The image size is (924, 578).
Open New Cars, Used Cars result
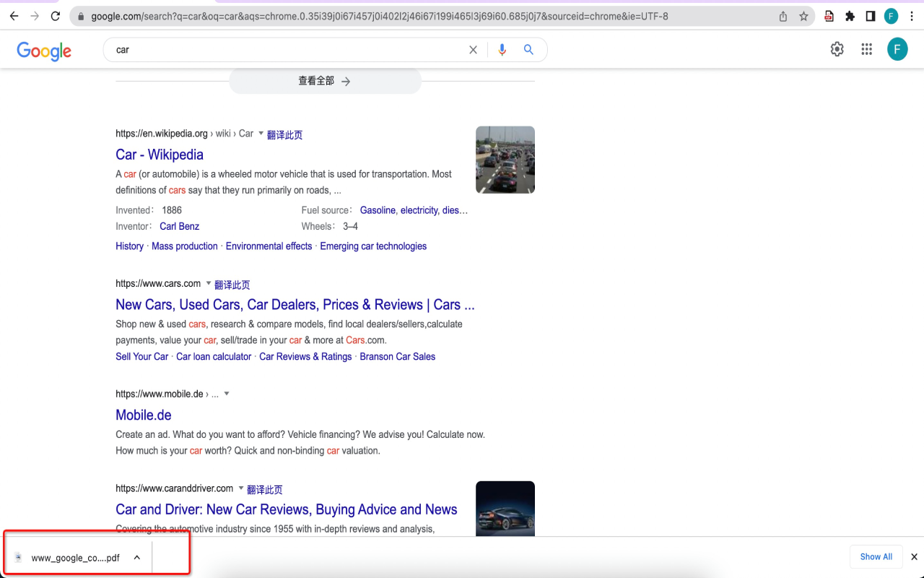295,305
